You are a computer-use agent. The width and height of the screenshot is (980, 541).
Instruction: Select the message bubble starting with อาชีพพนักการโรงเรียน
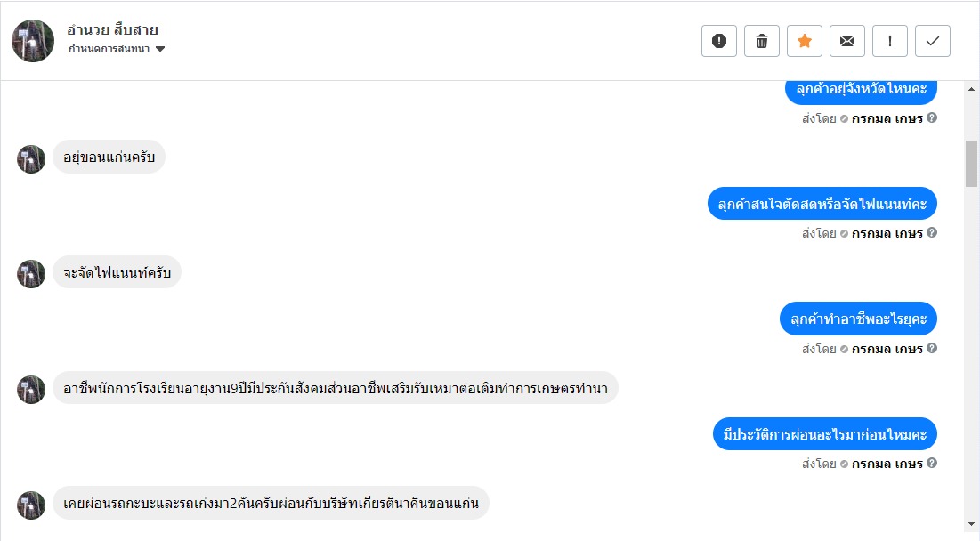tap(336, 388)
